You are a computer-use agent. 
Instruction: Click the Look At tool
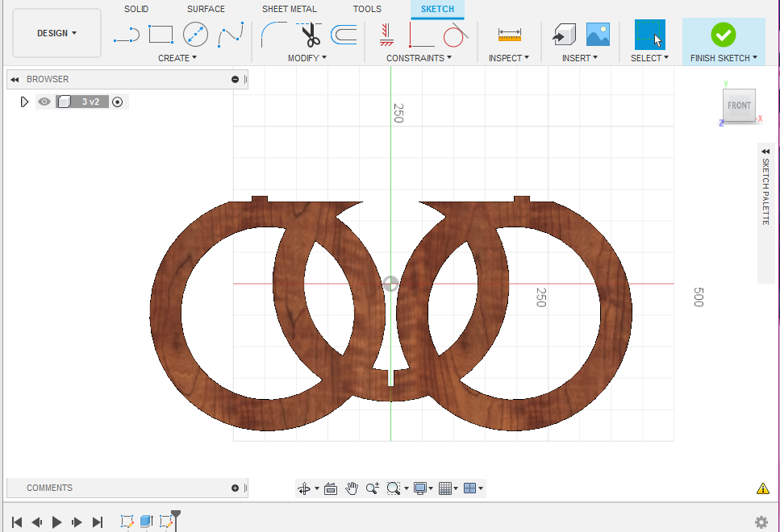(x=330, y=488)
